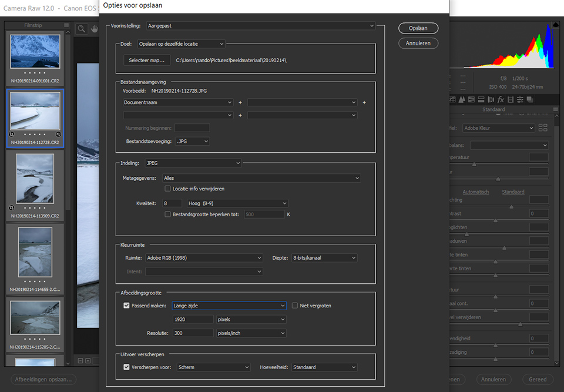The image size is (564, 392).
Task: Click Afbeeldingen opslaan... in Camera Raw window
Action: pos(43,379)
